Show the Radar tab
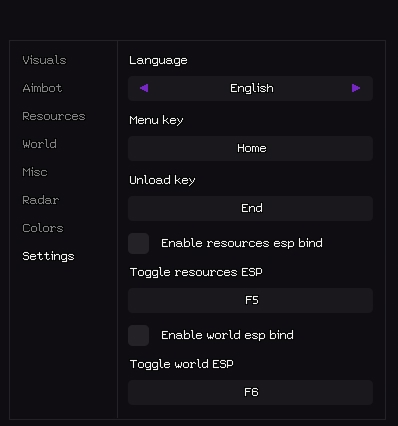398x426 pixels. point(41,200)
